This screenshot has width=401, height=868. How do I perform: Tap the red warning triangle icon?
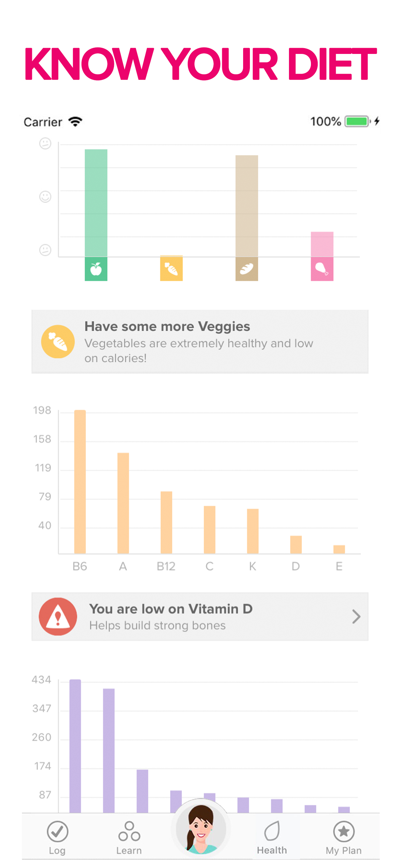click(x=58, y=616)
